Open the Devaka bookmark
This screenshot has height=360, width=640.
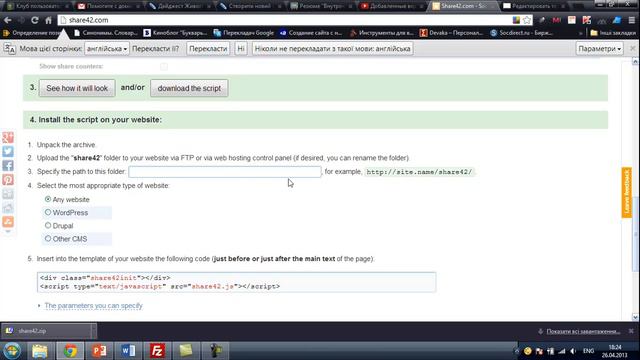451,33
